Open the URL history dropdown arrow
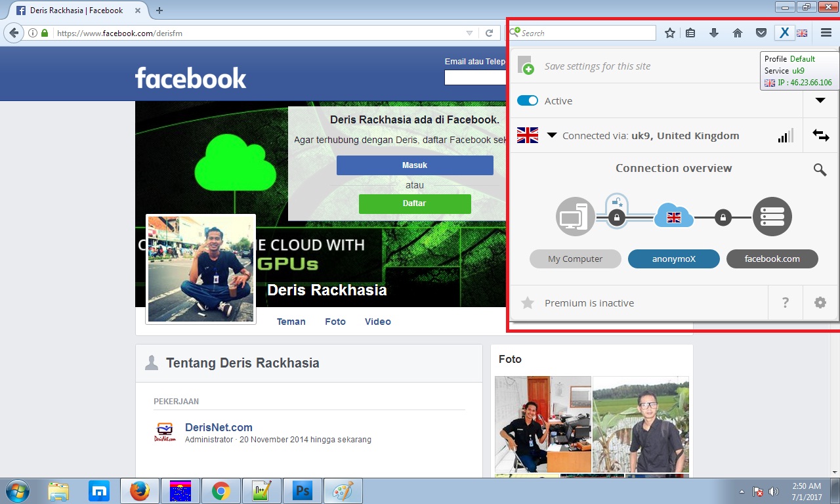This screenshot has height=504, width=840. (469, 33)
